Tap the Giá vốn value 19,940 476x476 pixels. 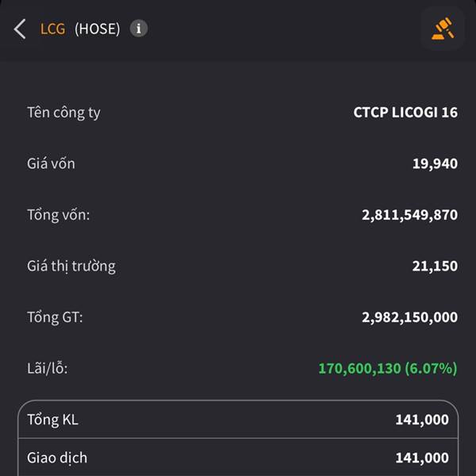435,163
